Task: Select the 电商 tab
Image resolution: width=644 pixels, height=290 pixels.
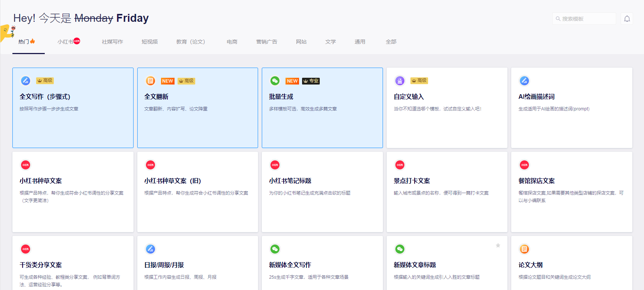Action: pyautogui.click(x=232, y=42)
